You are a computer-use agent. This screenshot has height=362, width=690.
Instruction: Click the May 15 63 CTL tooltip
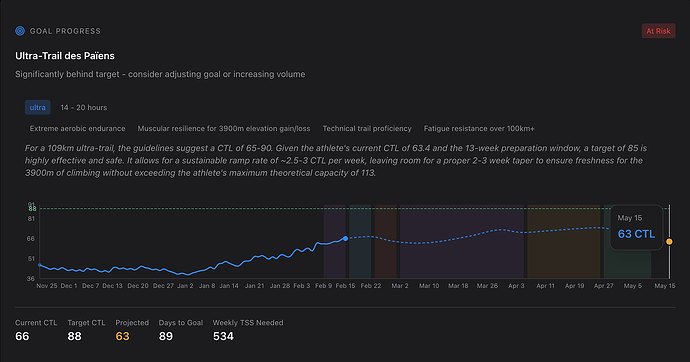[x=636, y=227]
